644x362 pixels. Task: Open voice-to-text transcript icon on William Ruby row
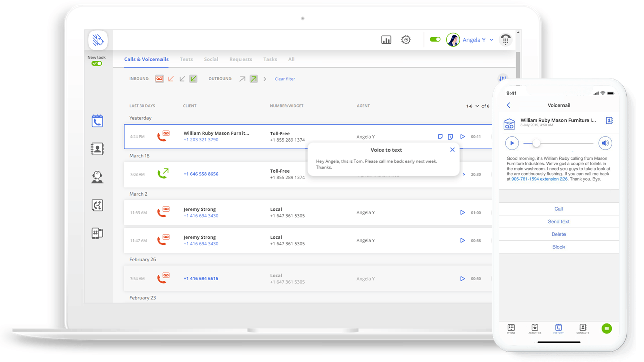pyautogui.click(x=450, y=137)
